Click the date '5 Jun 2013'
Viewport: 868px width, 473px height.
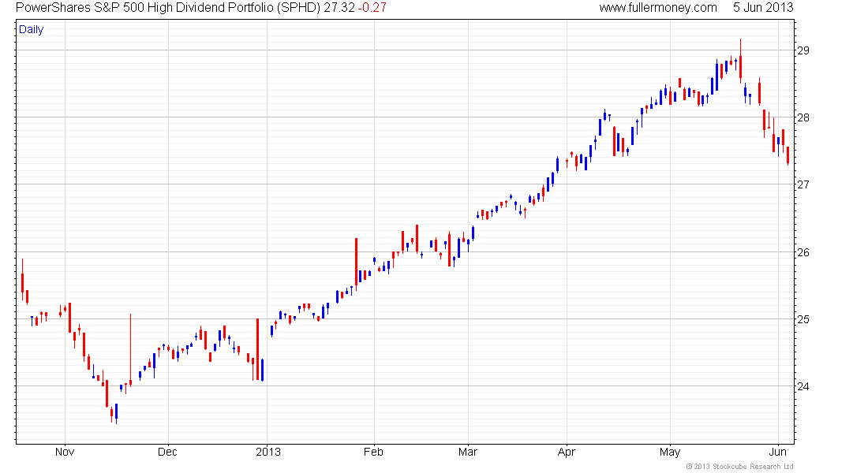(763, 8)
